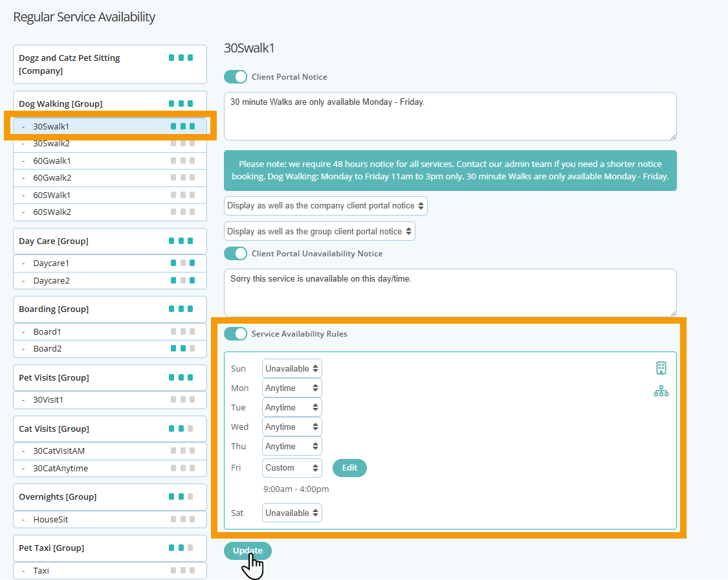Select the HouseSit service
This screenshot has width=728, height=580.
coord(50,519)
